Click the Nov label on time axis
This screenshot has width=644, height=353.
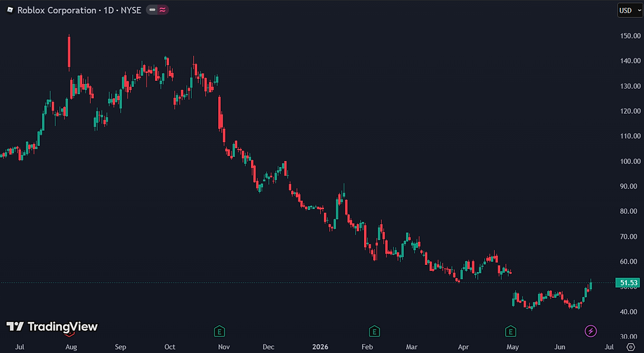click(x=224, y=347)
